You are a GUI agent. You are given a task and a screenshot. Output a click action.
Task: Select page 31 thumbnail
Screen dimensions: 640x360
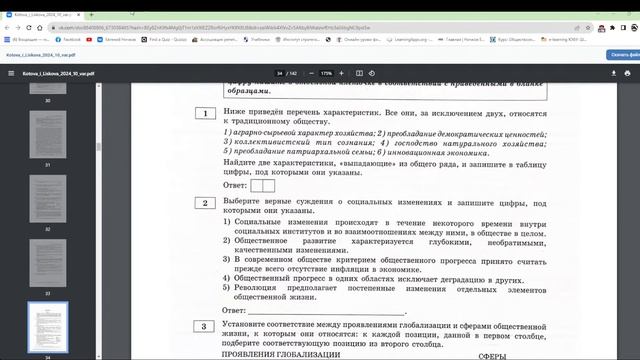[48, 134]
